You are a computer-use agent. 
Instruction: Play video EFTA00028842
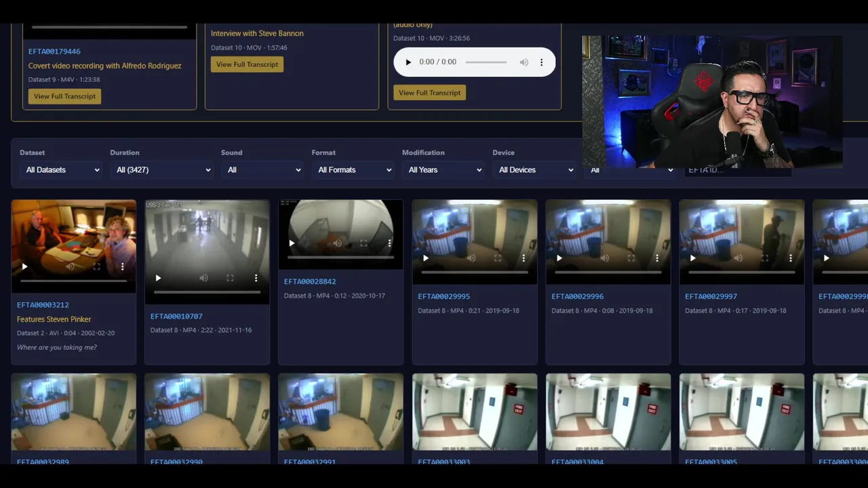click(292, 243)
